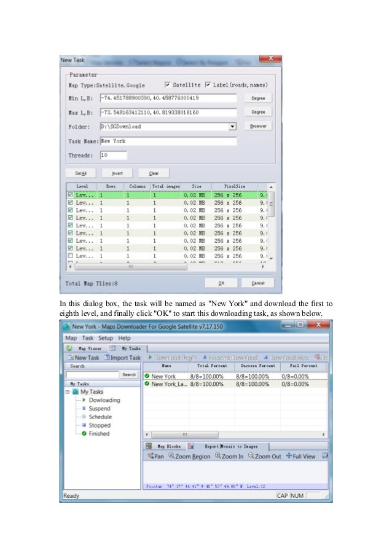Viewport: 392px width, 555px height.
Task: Click the Min L,B coordinate field
Action: coord(168,98)
